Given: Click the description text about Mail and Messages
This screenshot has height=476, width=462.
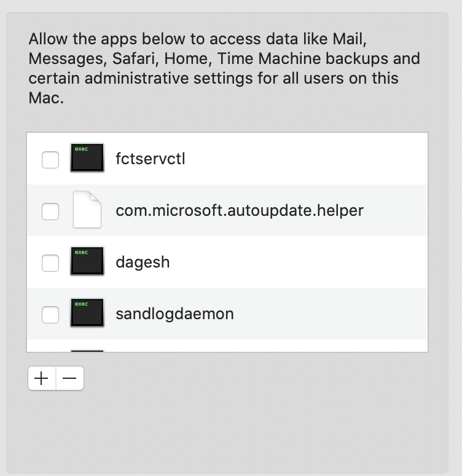Looking at the screenshot, I should [x=224, y=69].
